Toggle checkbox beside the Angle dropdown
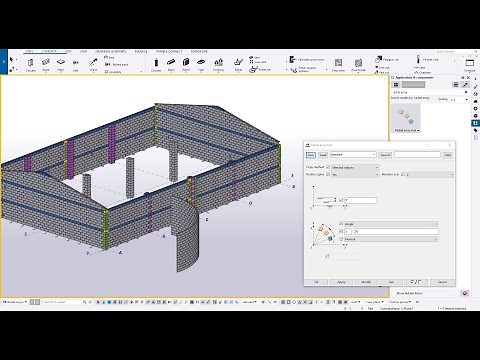The height and width of the screenshot is (360, 480). tap(341, 224)
